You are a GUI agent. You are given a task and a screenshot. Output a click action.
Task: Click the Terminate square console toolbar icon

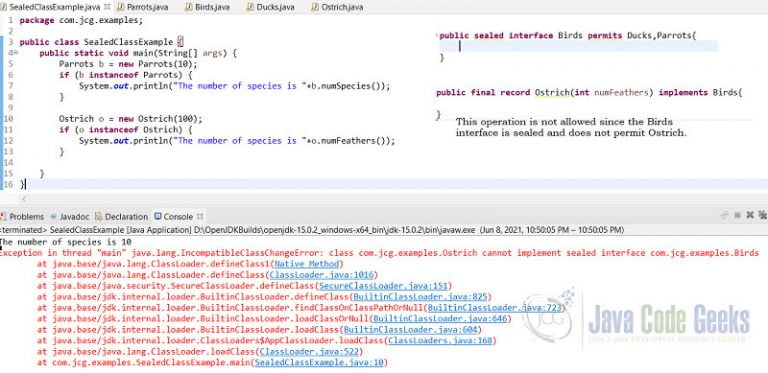point(737,215)
